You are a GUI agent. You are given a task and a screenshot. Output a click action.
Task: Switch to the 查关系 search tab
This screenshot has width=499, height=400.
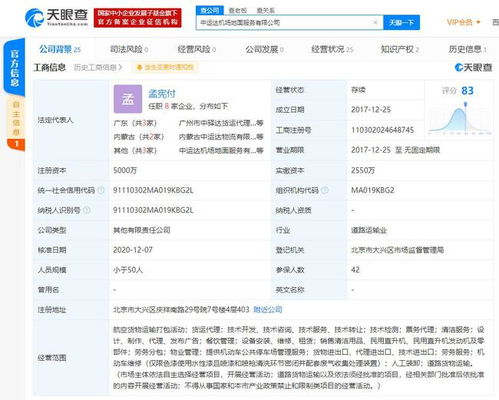point(266,10)
